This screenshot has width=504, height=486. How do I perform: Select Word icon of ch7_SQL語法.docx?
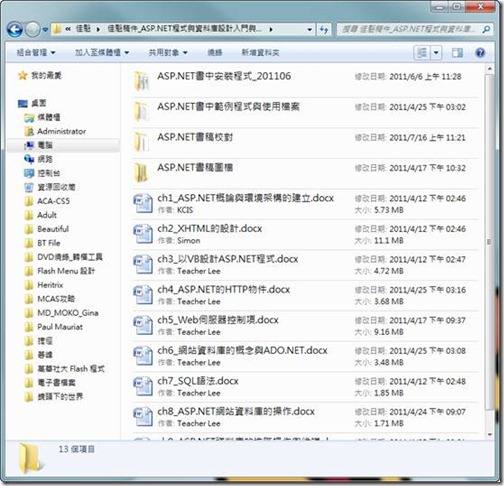pos(143,386)
